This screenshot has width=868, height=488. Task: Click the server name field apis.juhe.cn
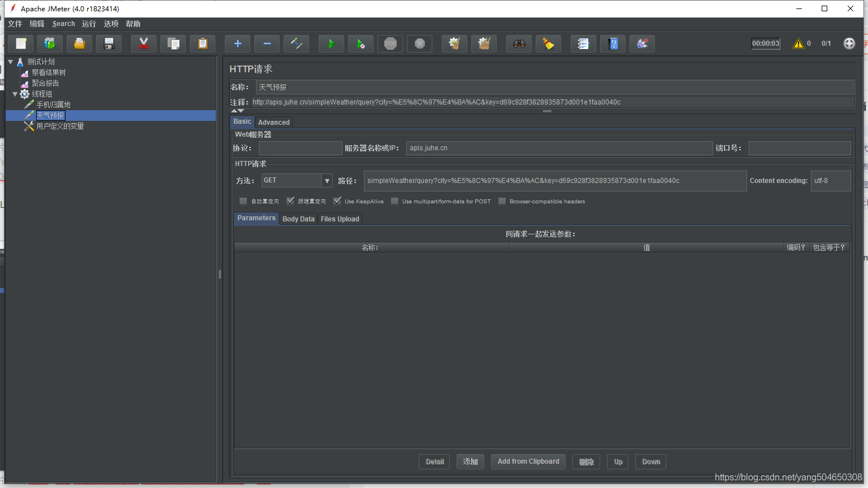pos(560,148)
